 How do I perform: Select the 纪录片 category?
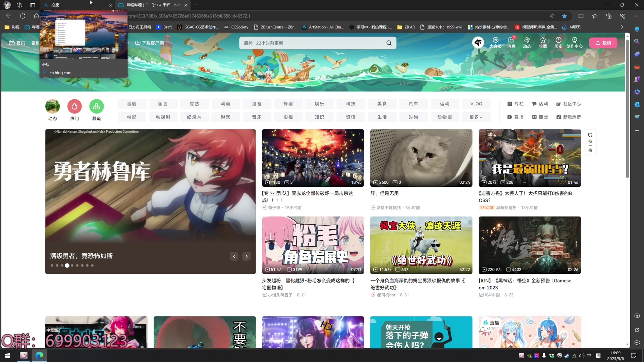click(194, 117)
